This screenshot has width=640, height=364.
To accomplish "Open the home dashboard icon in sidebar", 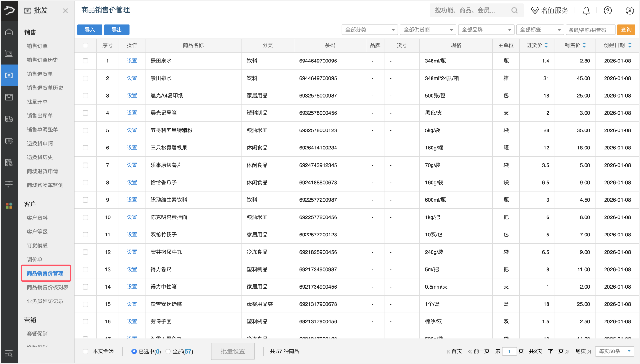I will click(x=9, y=32).
